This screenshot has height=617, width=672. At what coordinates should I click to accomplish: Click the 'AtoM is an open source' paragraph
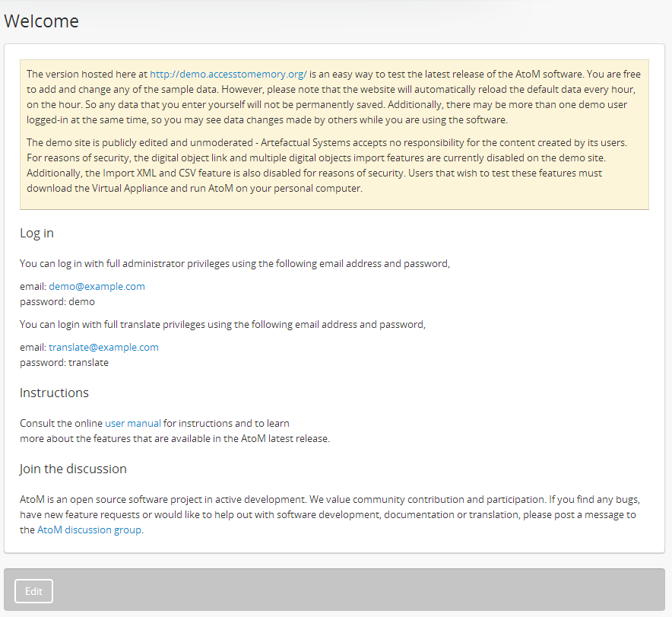click(x=334, y=507)
